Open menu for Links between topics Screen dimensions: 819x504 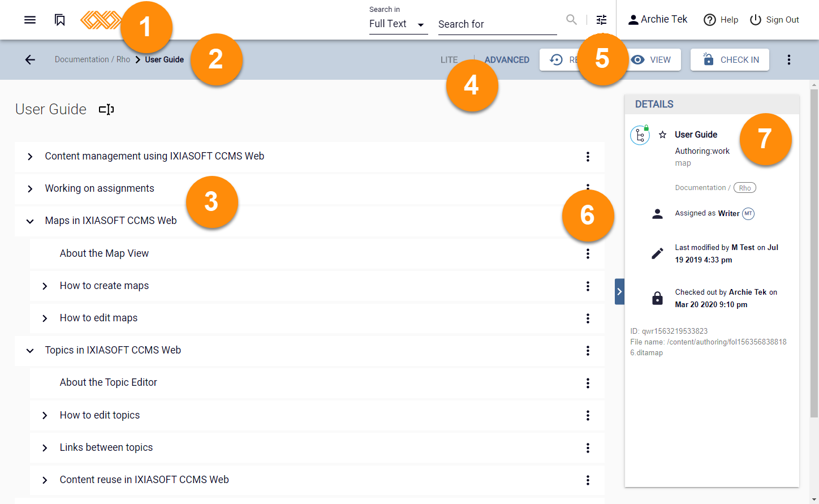[x=588, y=448]
